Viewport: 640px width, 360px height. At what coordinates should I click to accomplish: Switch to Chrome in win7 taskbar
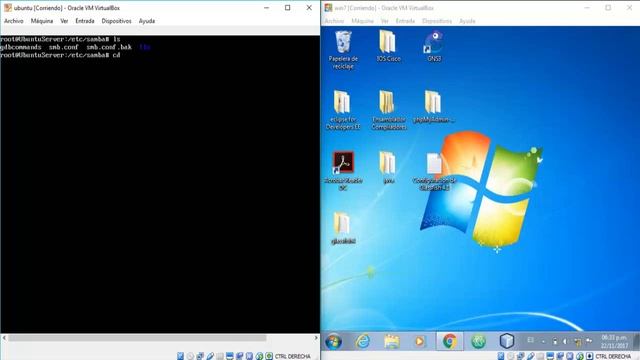pos(449,341)
